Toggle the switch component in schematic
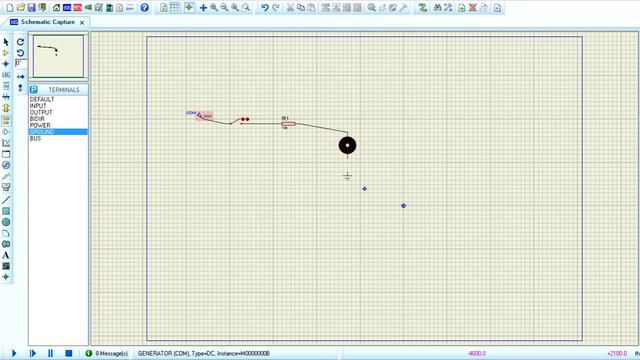Image resolution: width=640 pixels, height=360 pixels. 239,121
